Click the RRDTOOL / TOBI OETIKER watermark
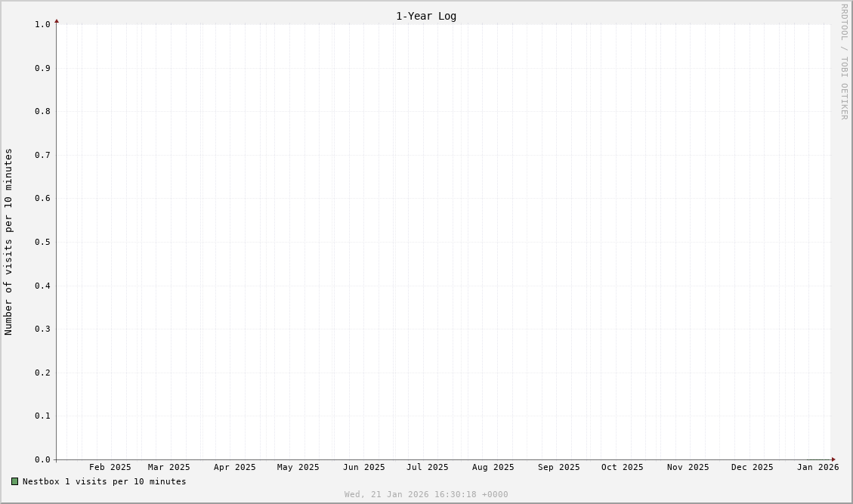Screen dimensions: 853x504 point(844,62)
